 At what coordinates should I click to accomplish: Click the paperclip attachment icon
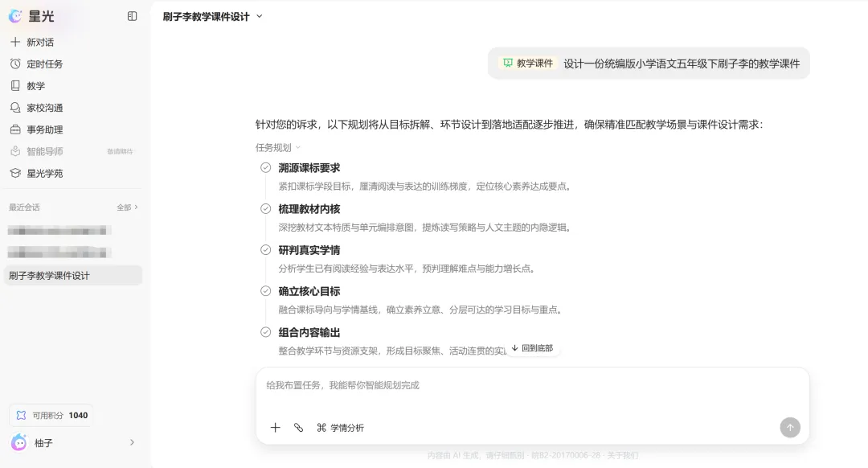(298, 427)
